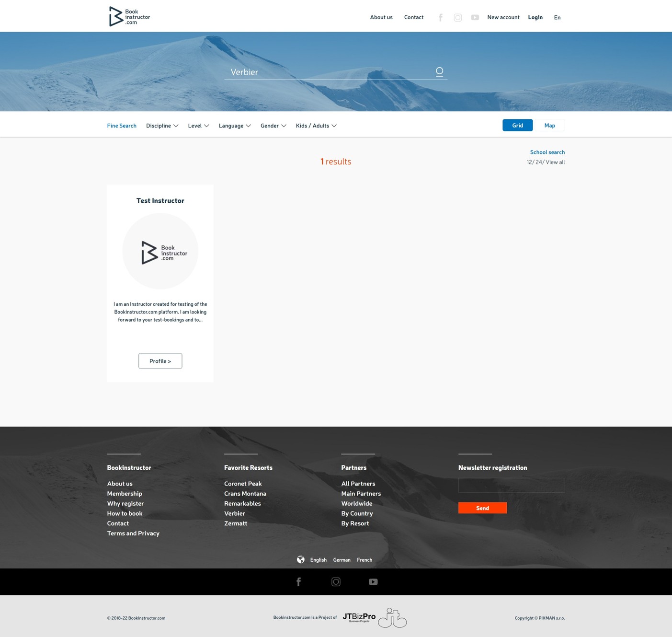Open the footer YouTube icon
672x637 pixels.
point(373,582)
